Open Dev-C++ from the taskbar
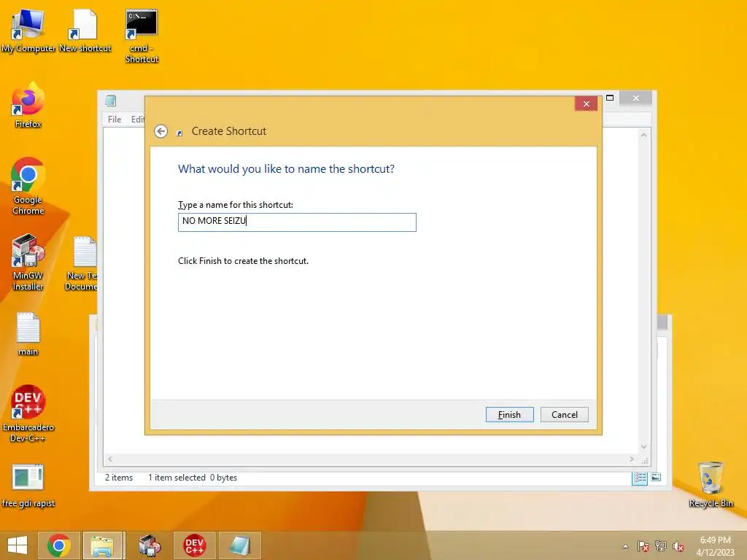747x560 pixels. (x=194, y=545)
